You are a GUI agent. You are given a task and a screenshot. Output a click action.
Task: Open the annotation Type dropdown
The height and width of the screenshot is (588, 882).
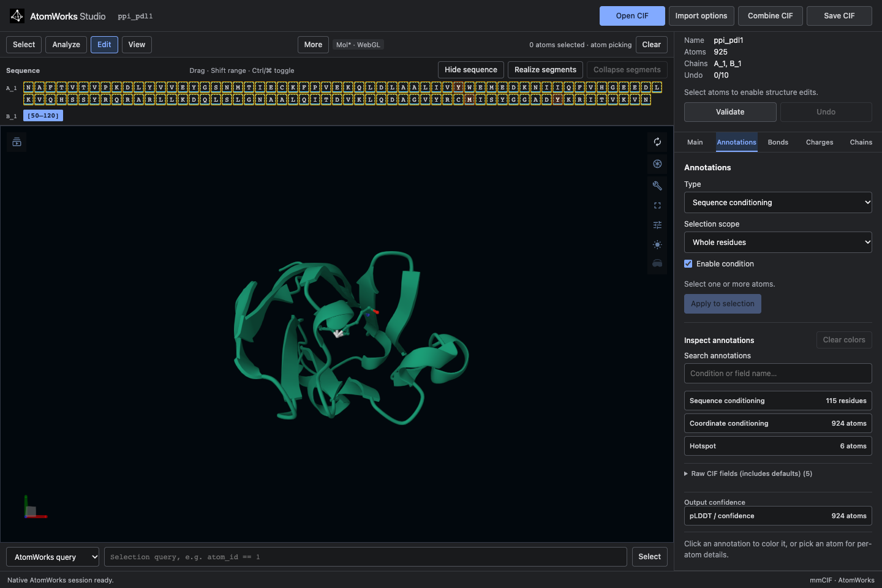(778, 203)
